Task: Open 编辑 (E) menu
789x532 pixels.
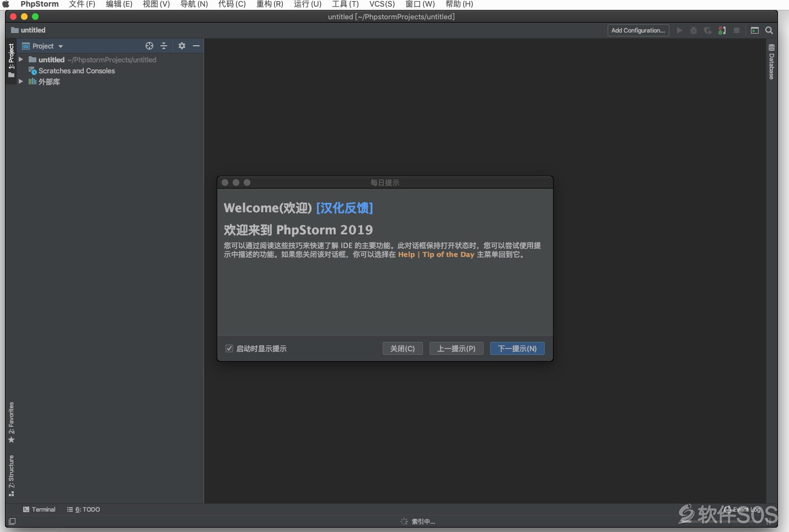Action: 119,4
